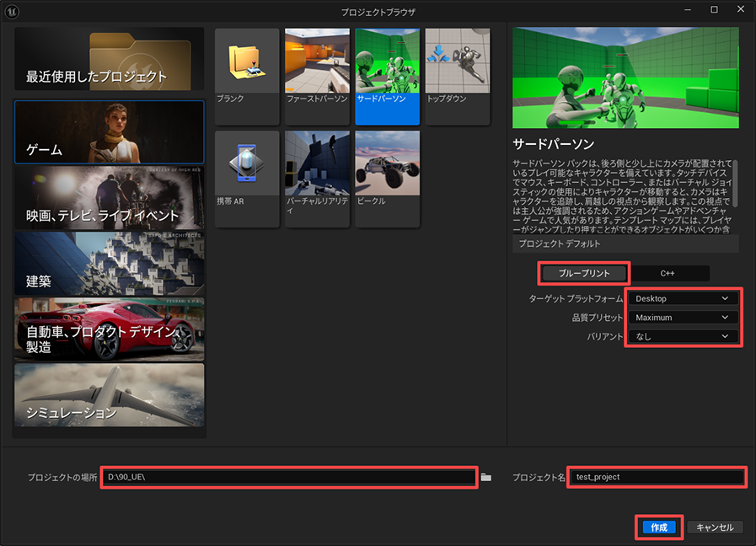Collapse the プロジェクト デフォルト section header
756x546 pixels.
[625, 244]
